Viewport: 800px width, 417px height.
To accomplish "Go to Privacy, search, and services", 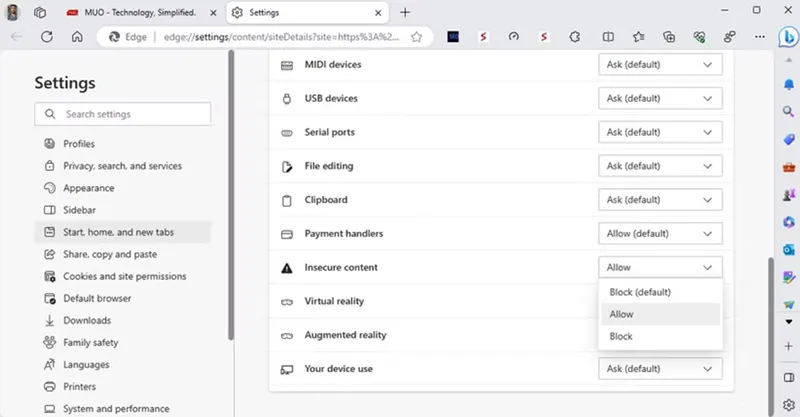I will pos(122,166).
